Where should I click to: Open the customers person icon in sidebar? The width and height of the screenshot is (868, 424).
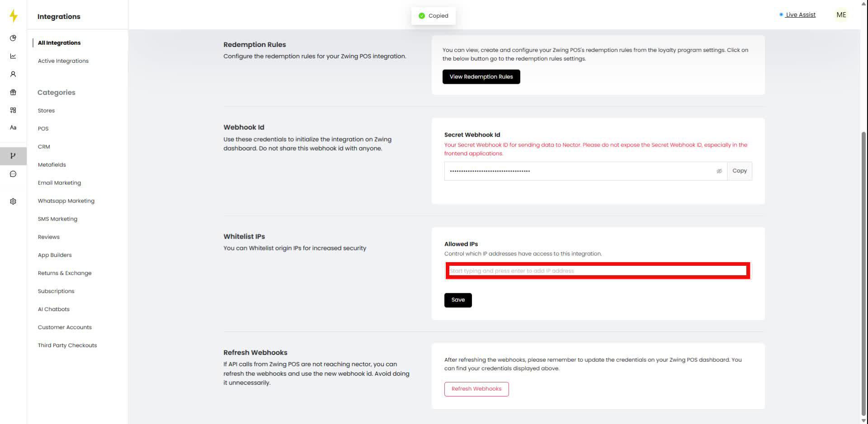click(x=13, y=74)
